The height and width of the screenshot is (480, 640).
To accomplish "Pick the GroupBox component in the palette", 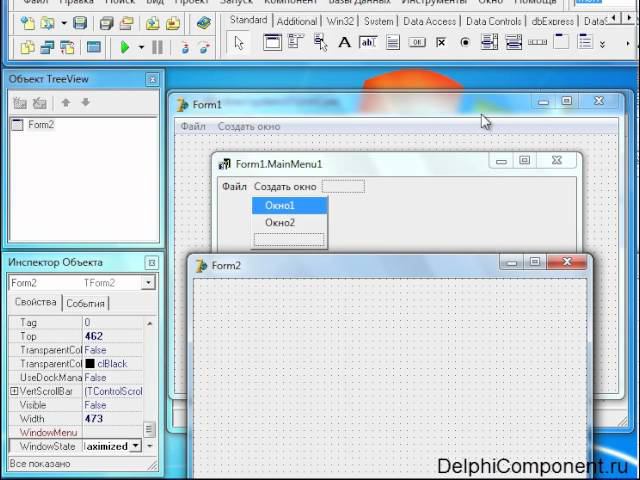I will [561, 42].
